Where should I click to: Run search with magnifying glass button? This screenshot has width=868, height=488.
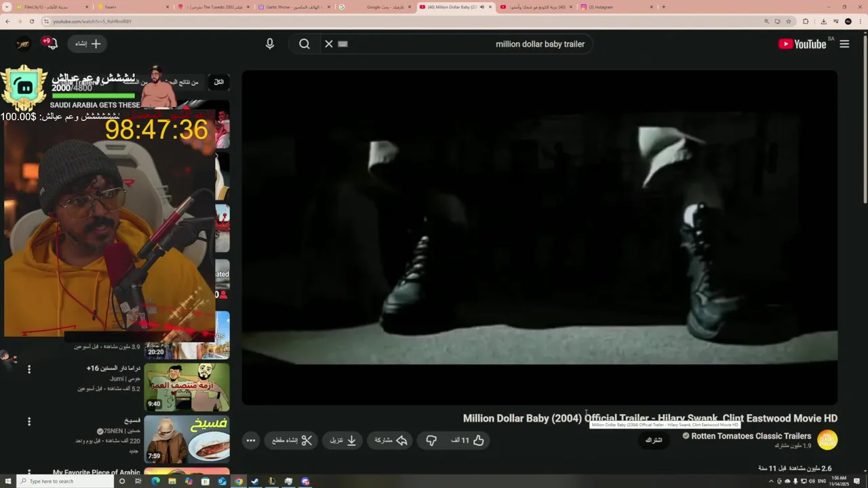coord(304,44)
